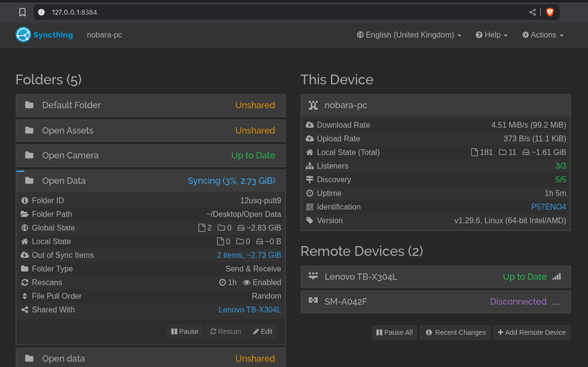The width and height of the screenshot is (588, 367).
Task: Click the SM-A042F device identicon
Action: click(313, 301)
